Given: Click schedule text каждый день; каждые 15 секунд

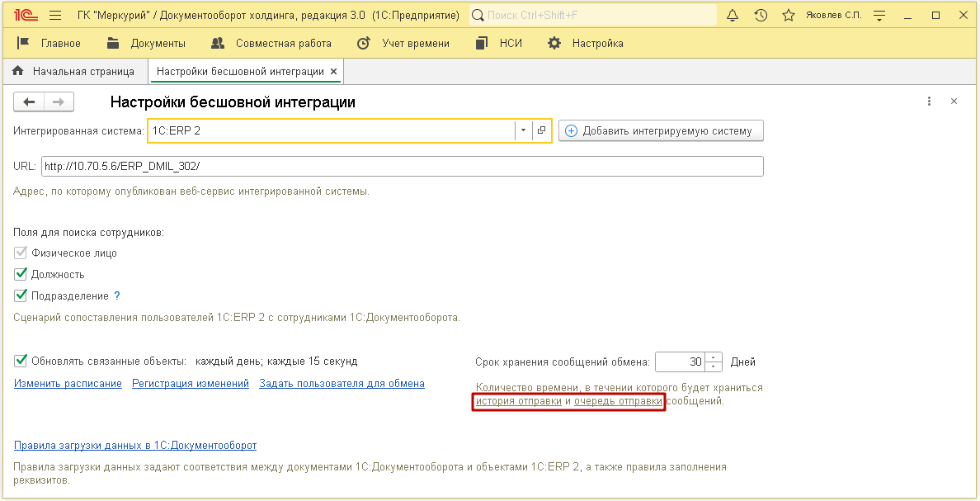Looking at the screenshot, I should coord(276,362).
